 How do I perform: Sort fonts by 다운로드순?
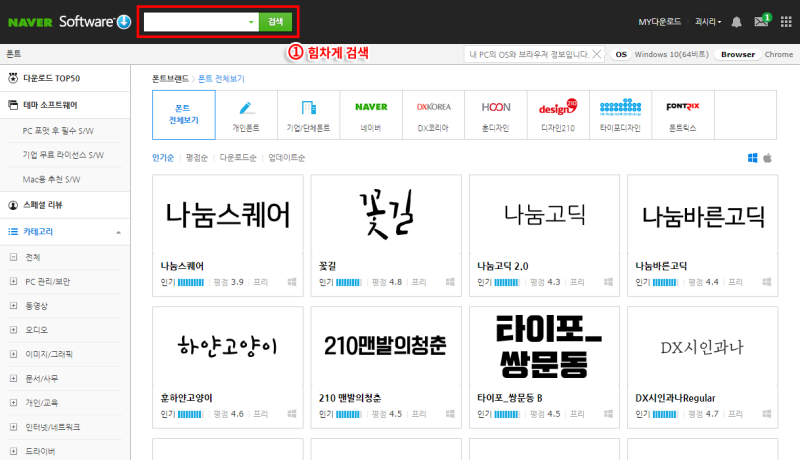[x=238, y=158]
